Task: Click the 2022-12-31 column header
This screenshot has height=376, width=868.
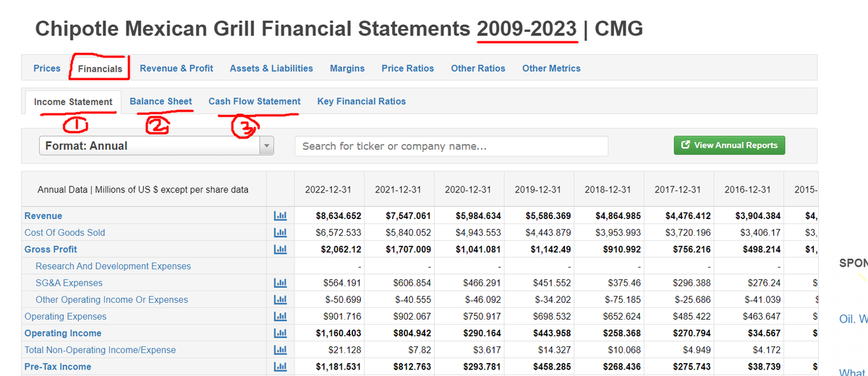Action: click(329, 189)
